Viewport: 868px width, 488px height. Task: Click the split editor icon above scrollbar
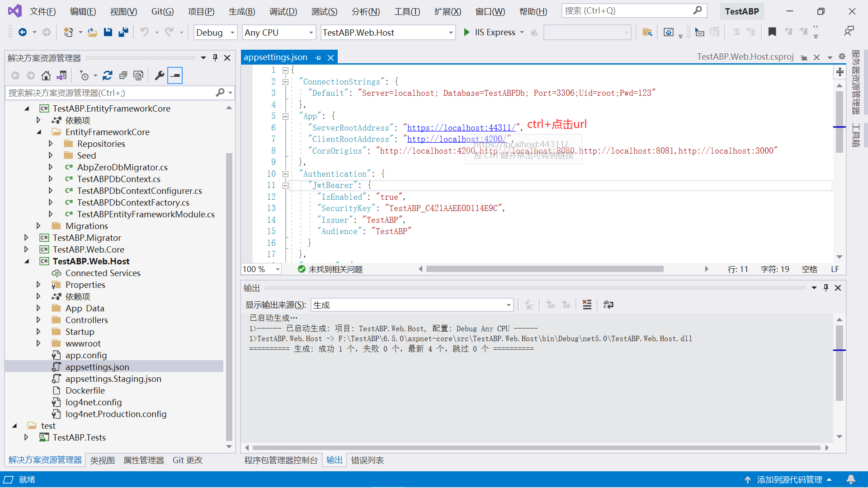[840, 72]
